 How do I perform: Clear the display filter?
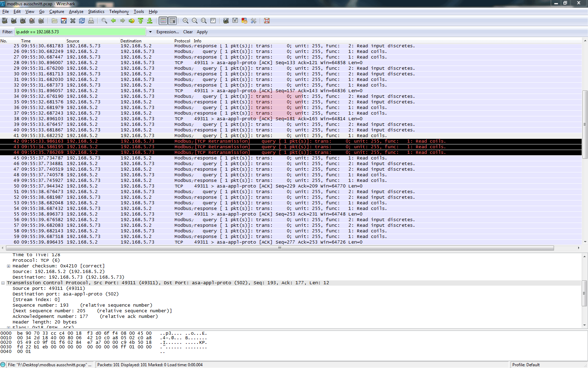coord(188,32)
